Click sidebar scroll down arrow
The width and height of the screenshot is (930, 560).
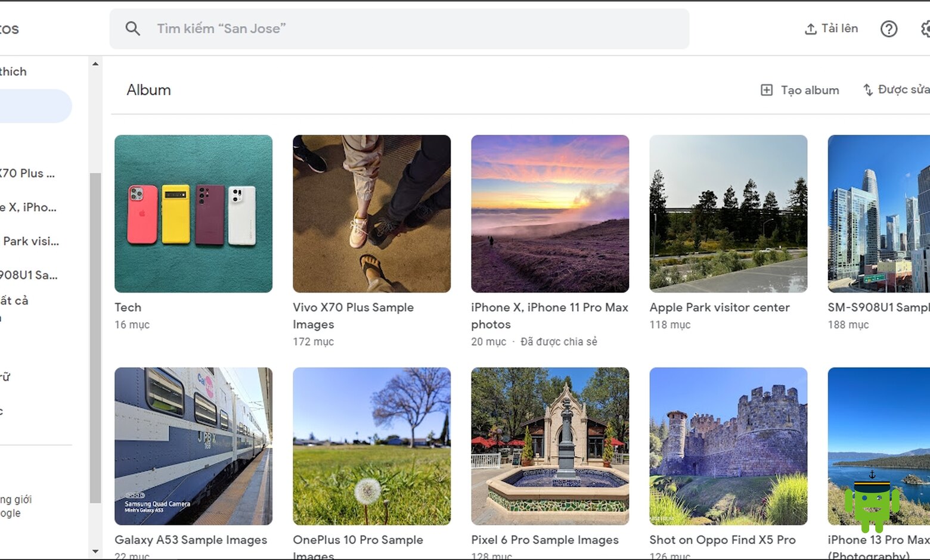(x=95, y=552)
